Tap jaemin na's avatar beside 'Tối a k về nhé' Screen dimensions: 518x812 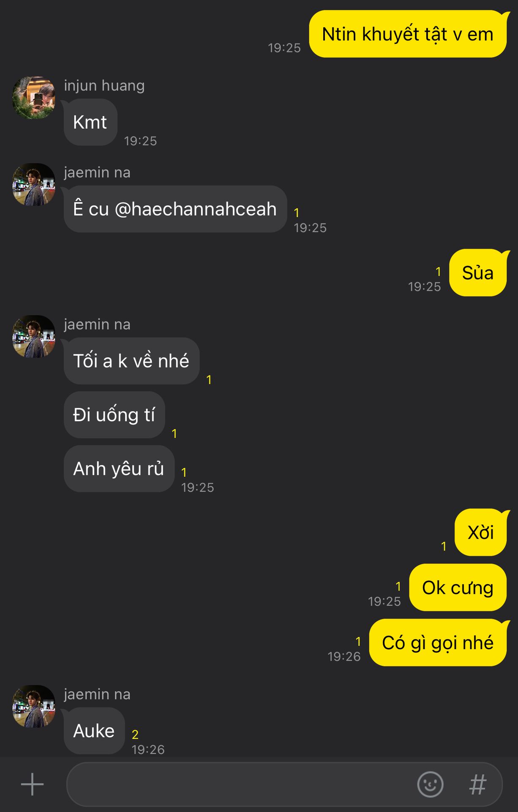pos(34,336)
